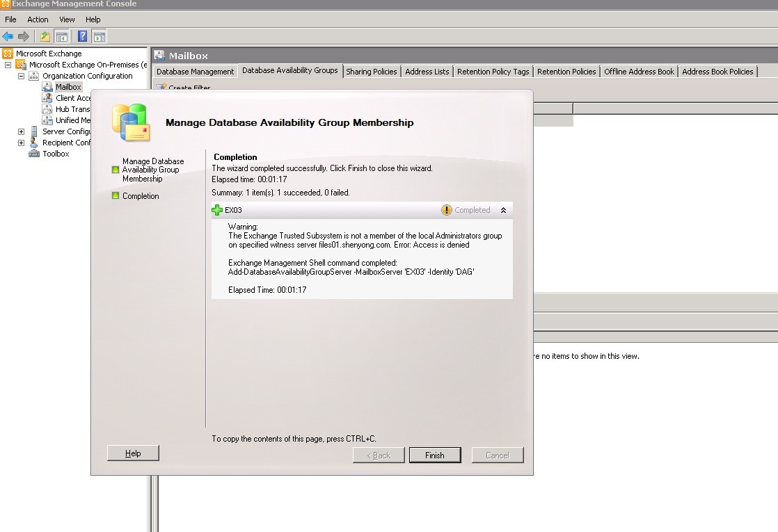The height and width of the screenshot is (532, 778).
Task: Click the Client Access node icon
Action: point(47,98)
